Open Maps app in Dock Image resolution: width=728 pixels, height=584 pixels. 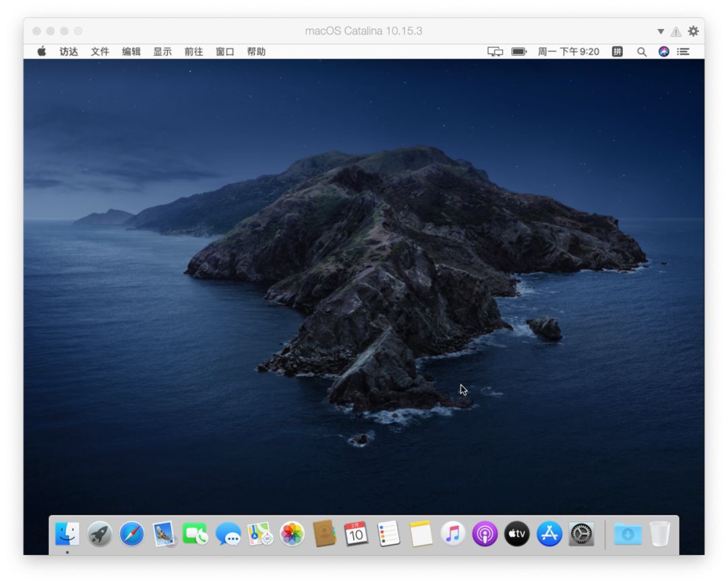[260, 533]
